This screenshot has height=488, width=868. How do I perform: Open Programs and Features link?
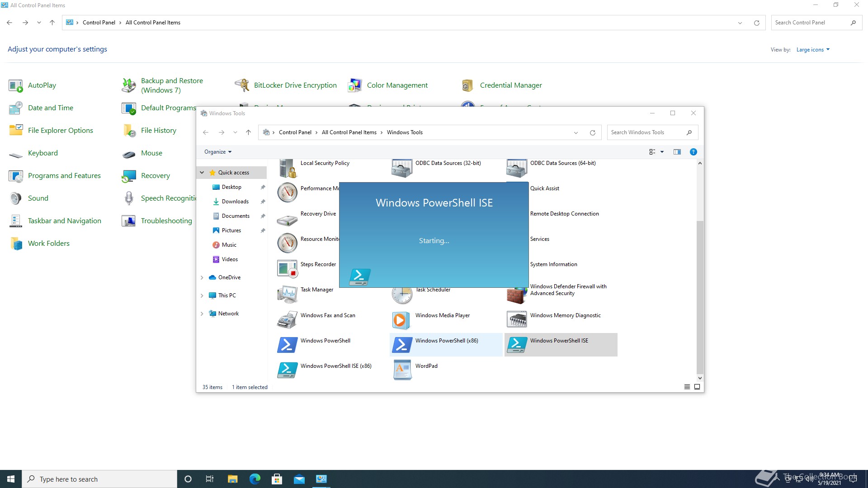point(64,176)
